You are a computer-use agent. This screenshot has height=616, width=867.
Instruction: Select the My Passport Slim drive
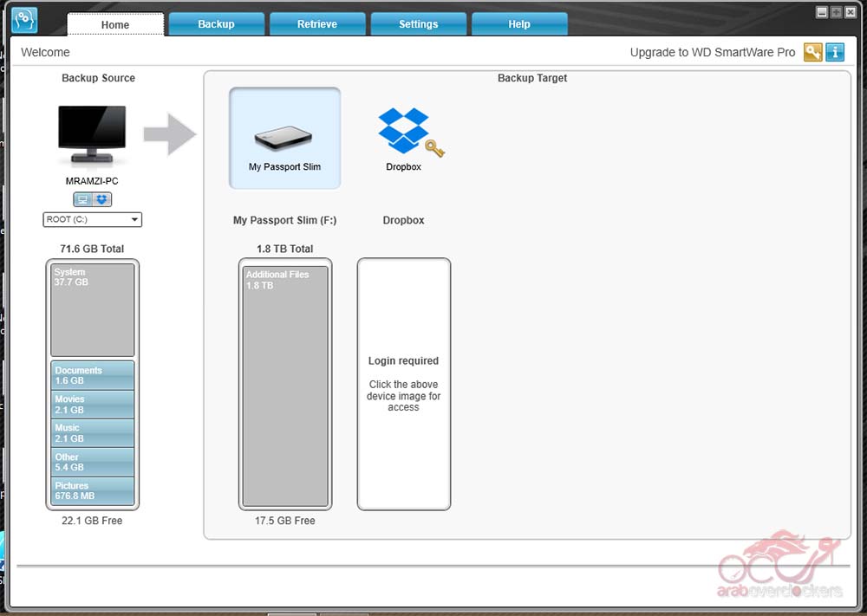coord(284,139)
